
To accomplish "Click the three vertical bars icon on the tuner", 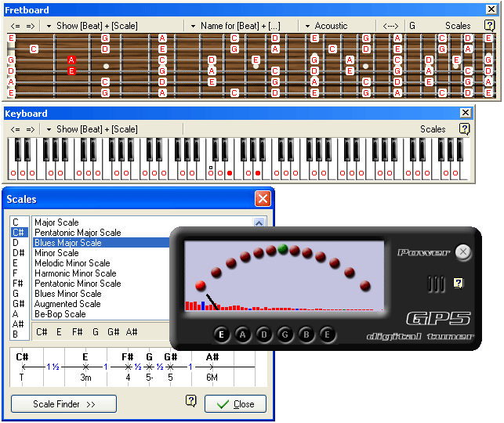I will (x=437, y=283).
